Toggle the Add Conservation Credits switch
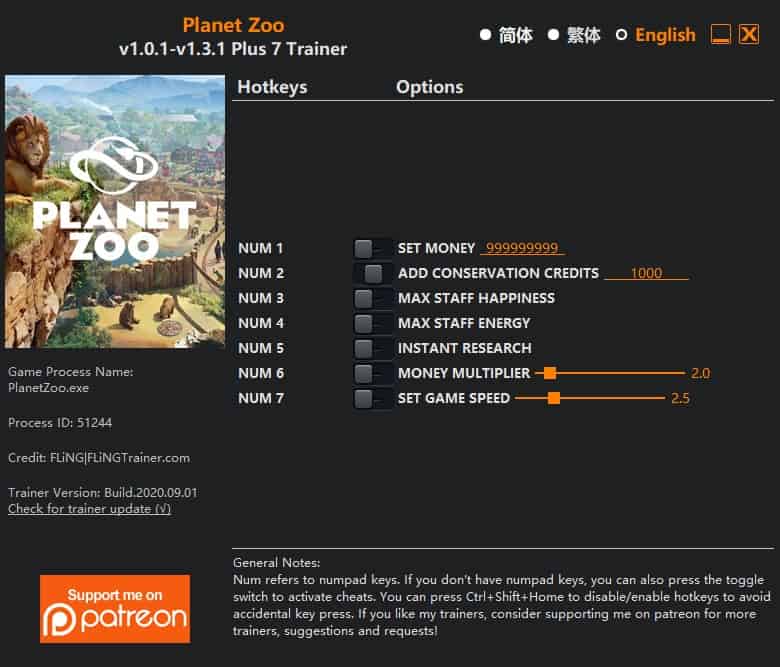The height and width of the screenshot is (667, 780). pyautogui.click(x=372, y=273)
